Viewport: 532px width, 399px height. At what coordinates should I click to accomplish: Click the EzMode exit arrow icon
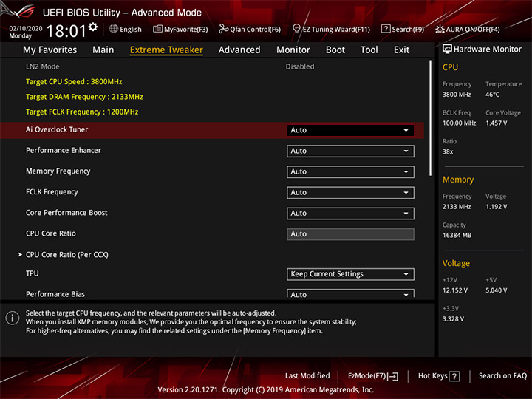(x=393, y=376)
